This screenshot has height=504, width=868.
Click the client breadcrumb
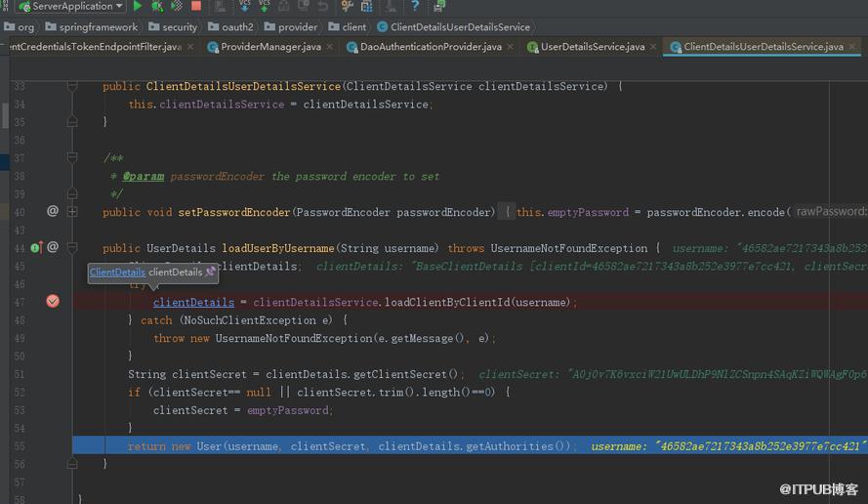pos(347,26)
